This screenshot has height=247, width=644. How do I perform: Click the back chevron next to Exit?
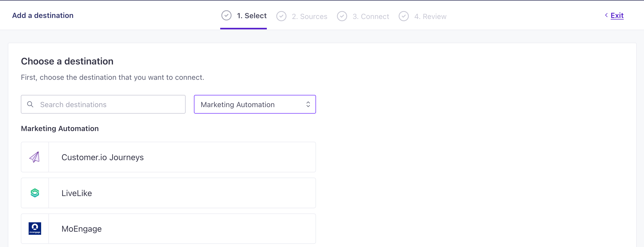(606, 15)
